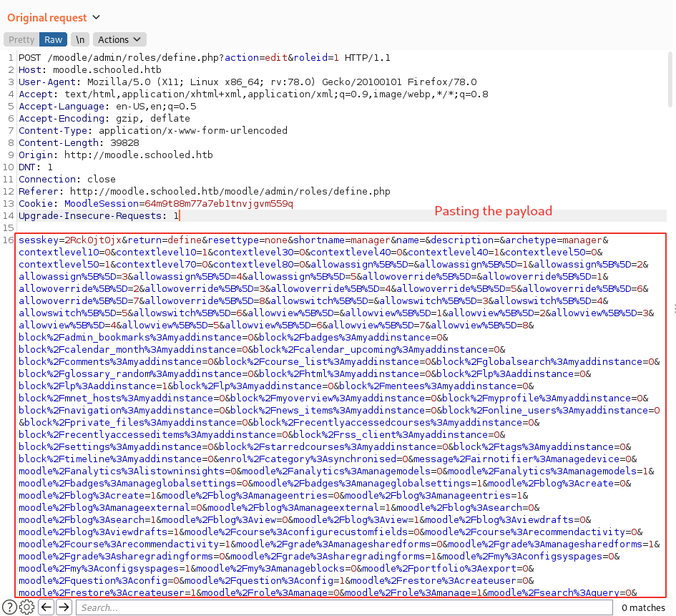Switch to the Pretty view tab

tap(21, 39)
